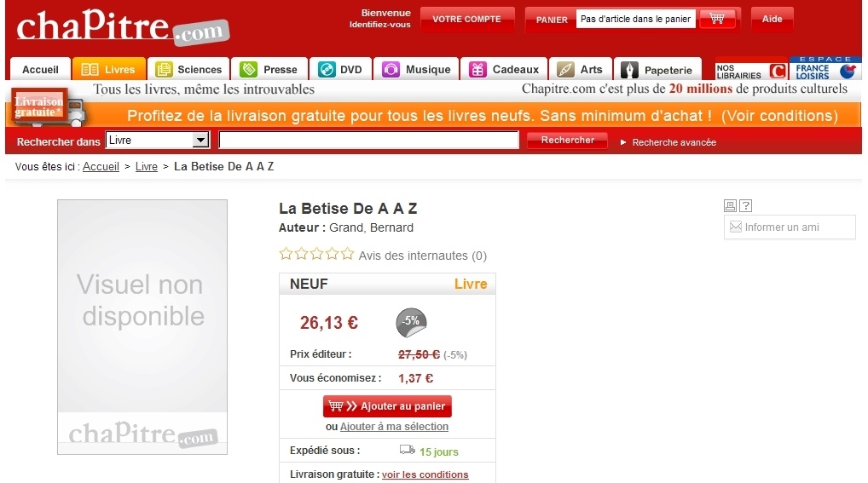
Task: Click the search text input field
Action: (x=368, y=140)
